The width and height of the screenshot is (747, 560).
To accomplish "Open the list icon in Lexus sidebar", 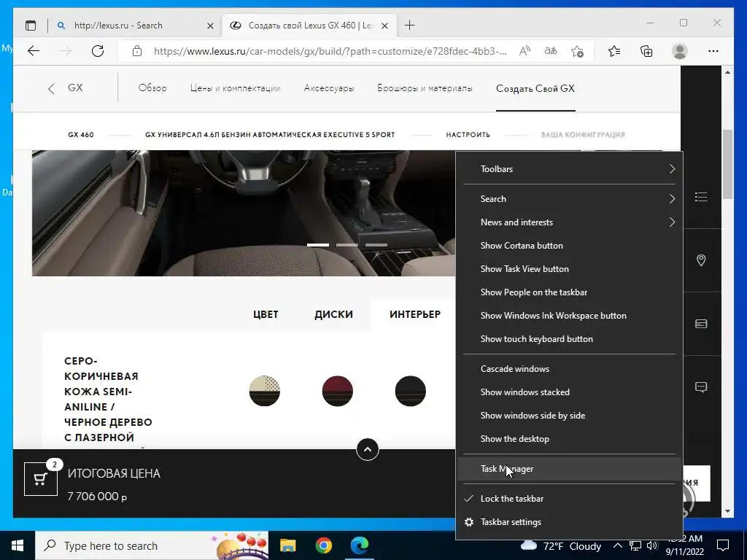I will (x=701, y=197).
